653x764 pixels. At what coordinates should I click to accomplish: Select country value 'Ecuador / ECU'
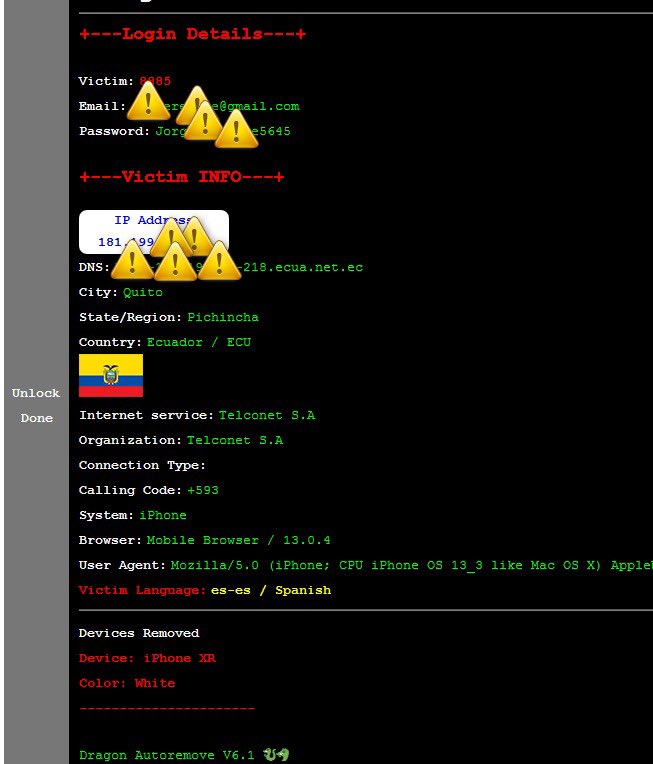coord(199,342)
